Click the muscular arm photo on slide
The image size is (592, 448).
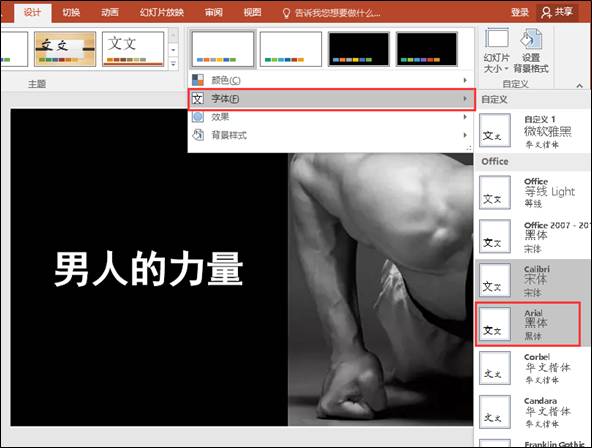[381, 289]
